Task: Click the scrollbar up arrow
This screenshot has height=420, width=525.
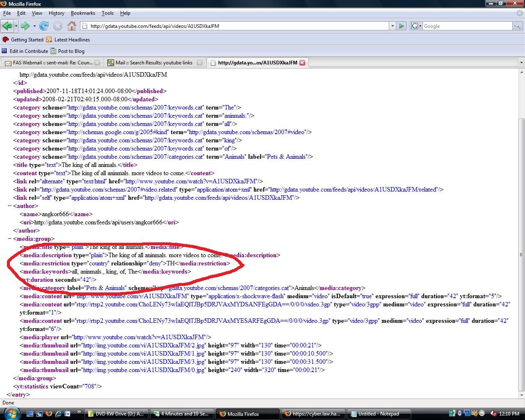Action: coord(521,72)
